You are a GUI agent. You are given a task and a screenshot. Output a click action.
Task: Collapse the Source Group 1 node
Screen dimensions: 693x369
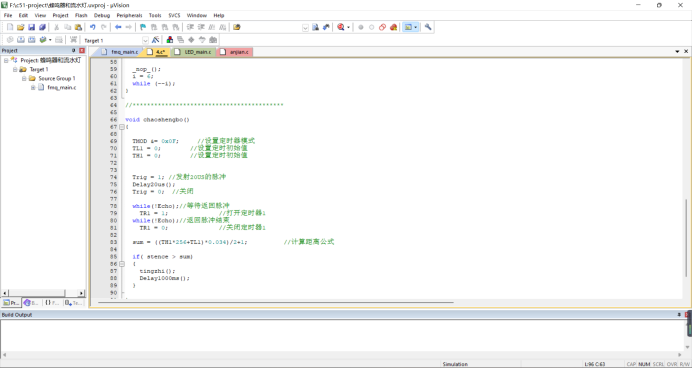24,79
